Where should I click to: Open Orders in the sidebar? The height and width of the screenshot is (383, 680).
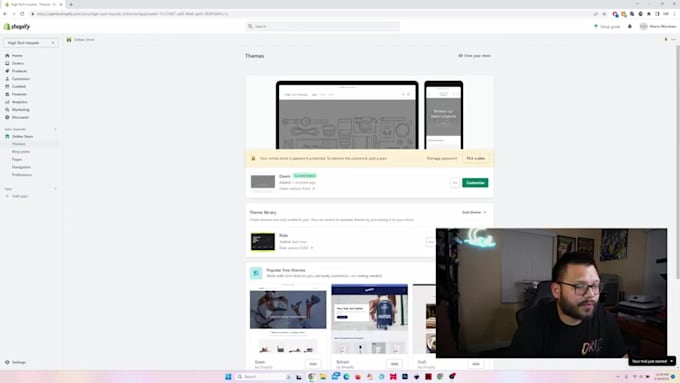tap(18, 63)
